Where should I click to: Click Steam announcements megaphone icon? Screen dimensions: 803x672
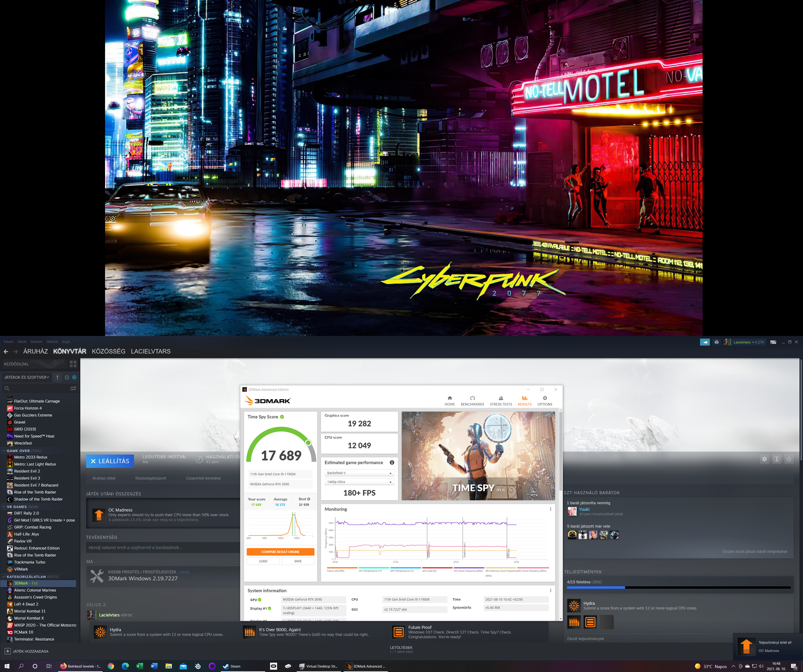tap(705, 342)
